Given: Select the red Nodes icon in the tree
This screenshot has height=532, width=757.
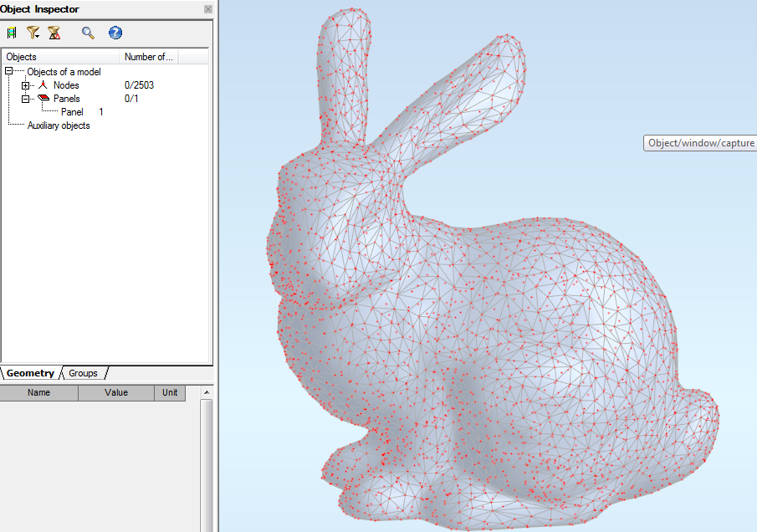Looking at the screenshot, I should [x=44, y=84].
